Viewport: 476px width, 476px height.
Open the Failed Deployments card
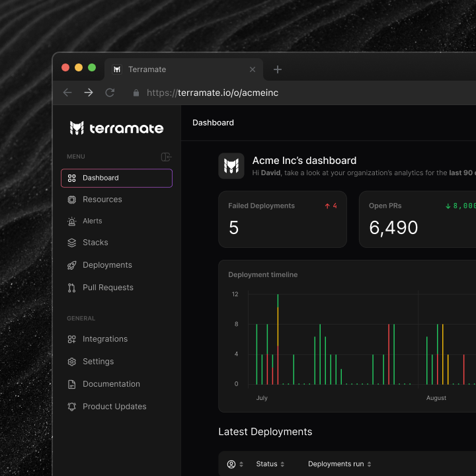(282, 219)
